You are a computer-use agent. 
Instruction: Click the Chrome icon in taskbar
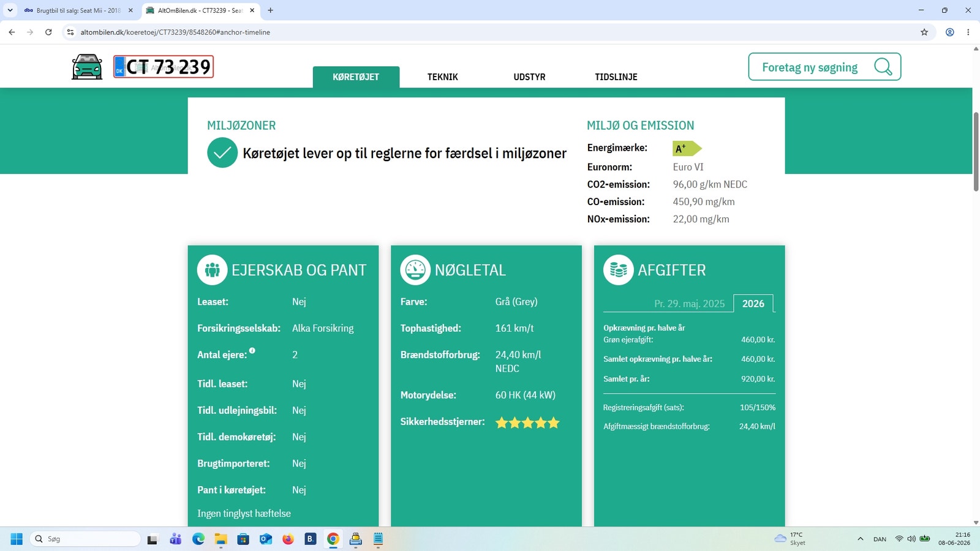coord(333,539)
